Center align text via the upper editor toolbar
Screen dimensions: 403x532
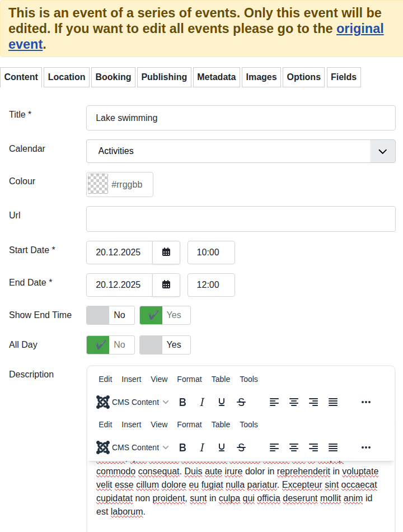(294, 402)
